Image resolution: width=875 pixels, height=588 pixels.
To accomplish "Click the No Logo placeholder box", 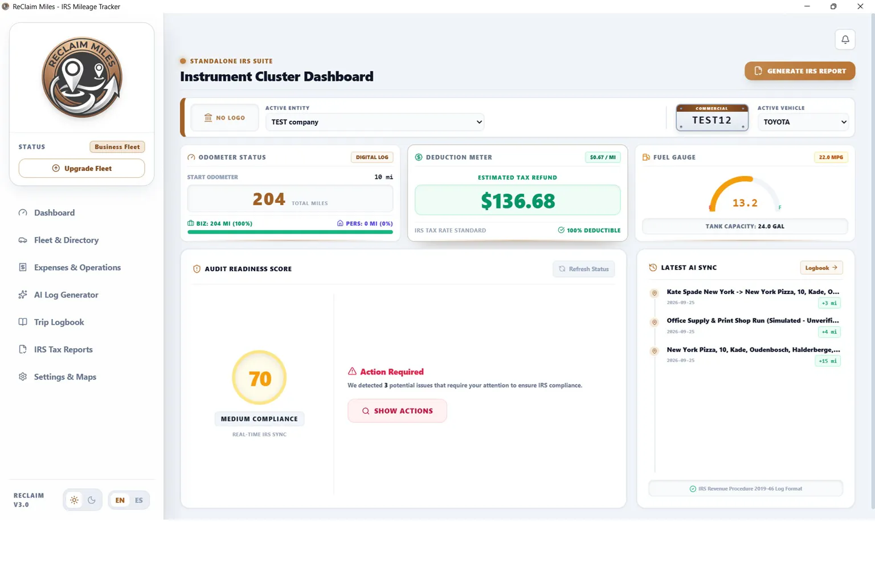I will click(224, 118).
